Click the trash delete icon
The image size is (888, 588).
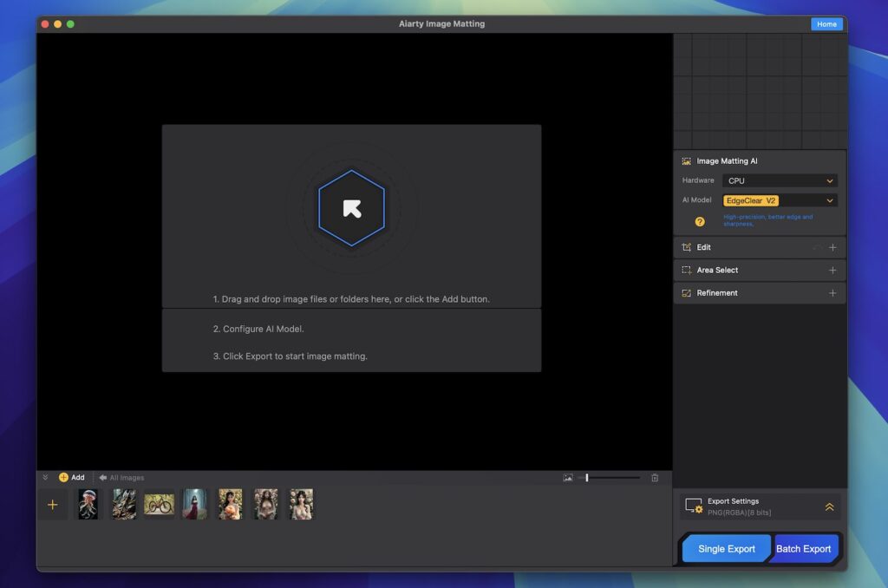pyautogui.click(x=655, y=478)
